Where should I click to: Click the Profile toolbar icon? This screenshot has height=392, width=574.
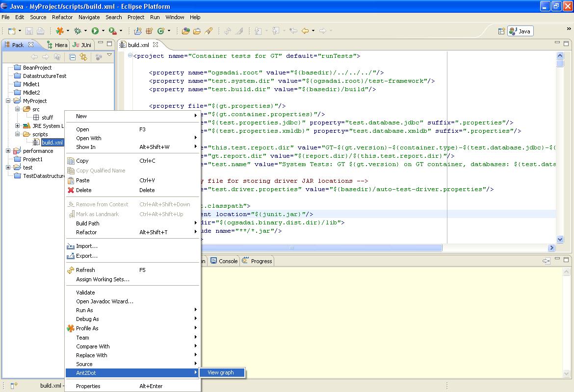point(59,31)
